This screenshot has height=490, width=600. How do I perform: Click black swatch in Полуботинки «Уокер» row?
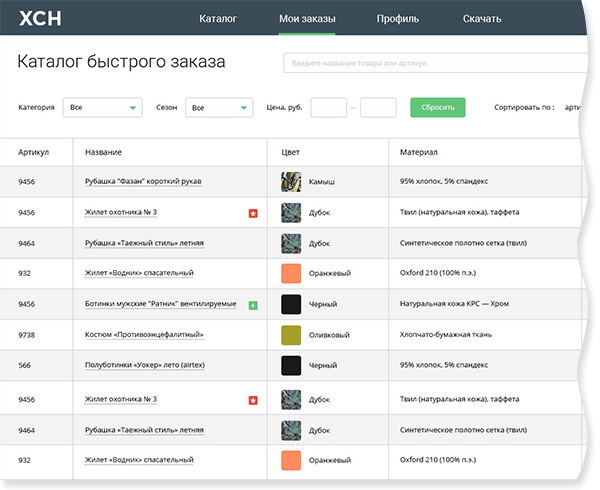(291, 365)
